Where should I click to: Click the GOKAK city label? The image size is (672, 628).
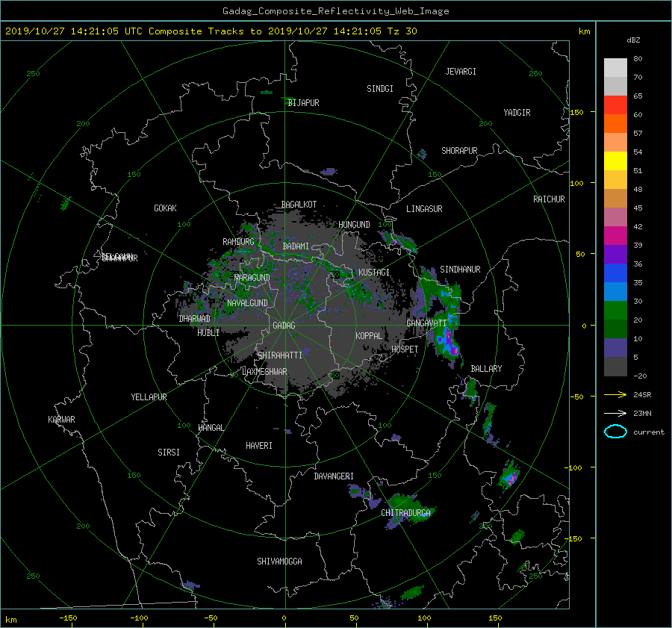pos(165,208)
